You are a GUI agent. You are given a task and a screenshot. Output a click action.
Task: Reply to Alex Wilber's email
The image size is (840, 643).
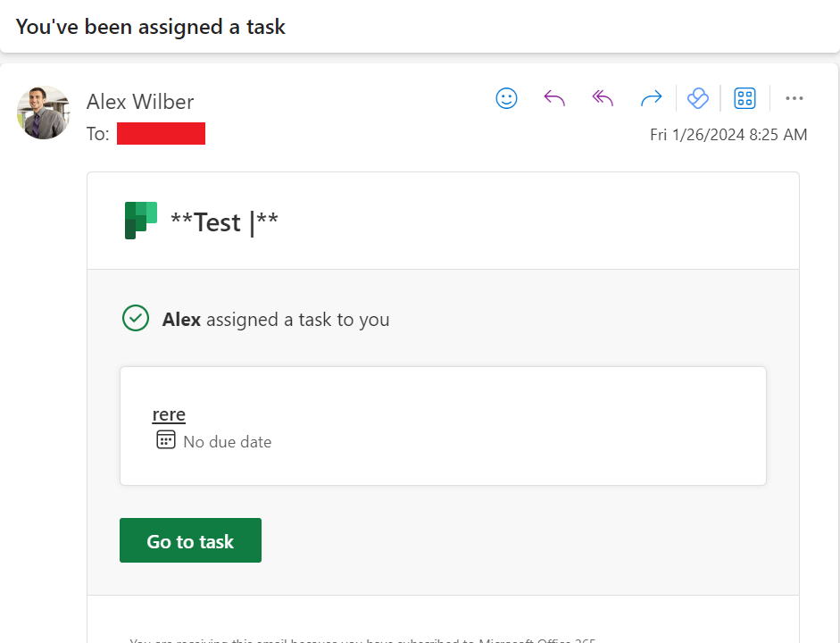[x=554, y=98]
